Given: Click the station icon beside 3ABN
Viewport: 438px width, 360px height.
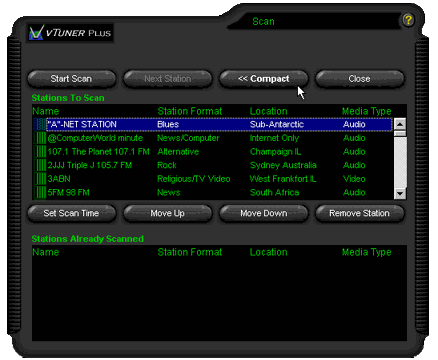Looking at the screenshot, I should (x=40, y=179).
